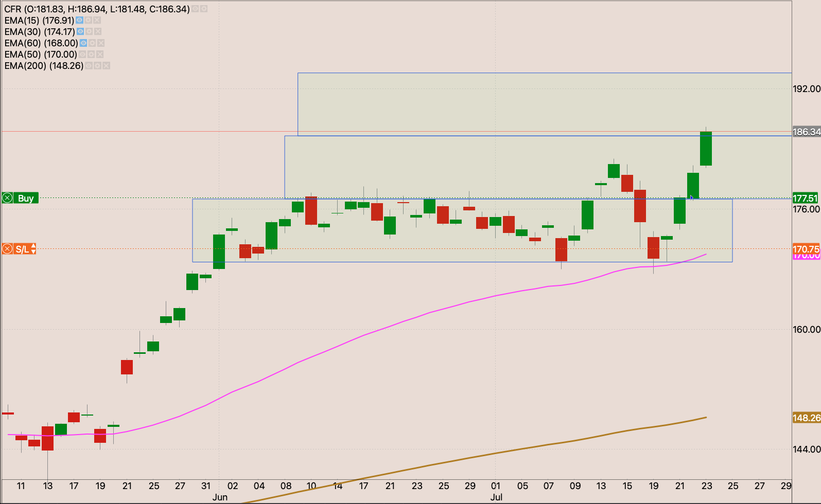
Task: Click the S/L up-down adjust arrows
Action: point(33,249)
